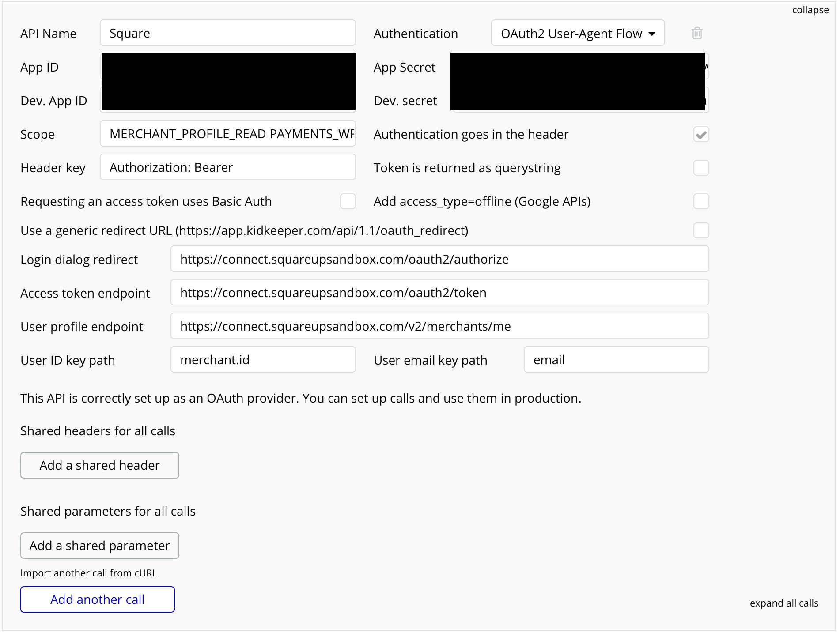Click the Scope input field
Screen dimensions: 840x633
tap(227, 134)
